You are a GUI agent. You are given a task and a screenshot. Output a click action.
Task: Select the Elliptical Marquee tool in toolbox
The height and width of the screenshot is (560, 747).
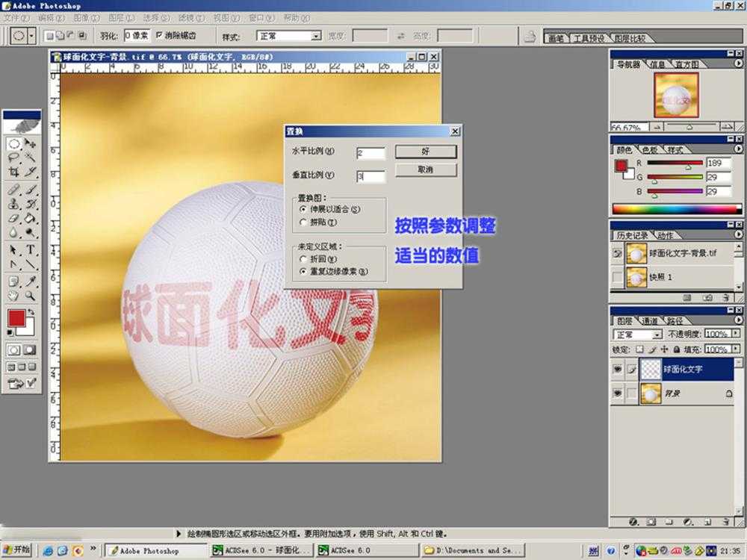pyautogui.click(x=14, y=144)
